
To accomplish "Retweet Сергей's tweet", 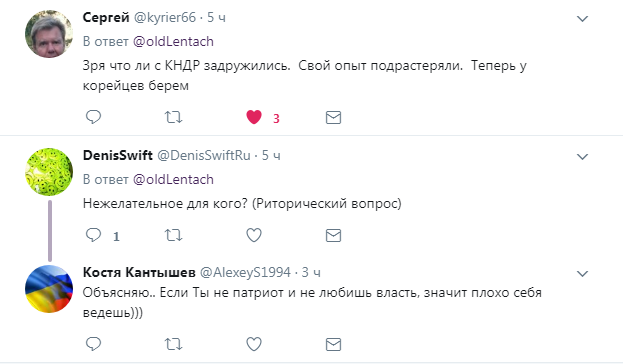I will pos(174,117).
